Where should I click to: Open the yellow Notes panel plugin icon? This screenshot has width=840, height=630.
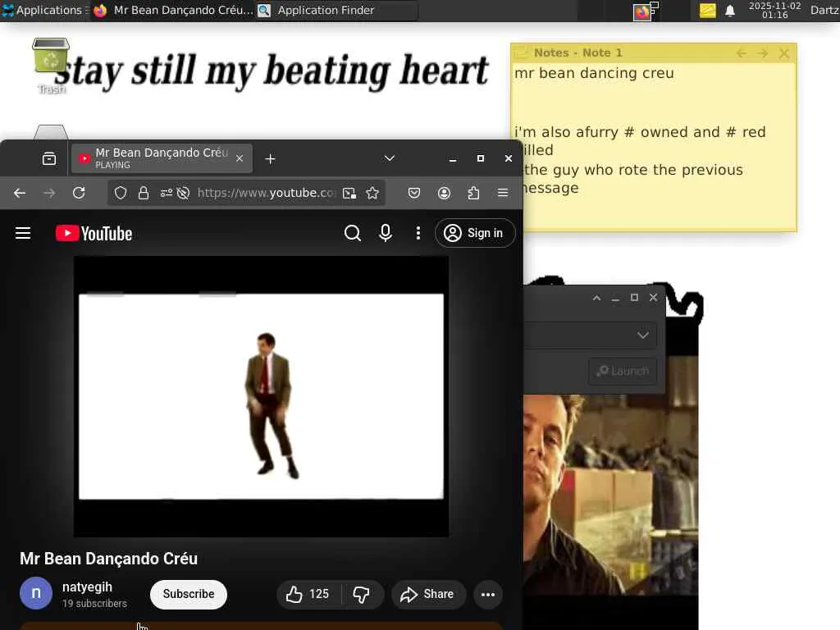click(x=707, y=10)
